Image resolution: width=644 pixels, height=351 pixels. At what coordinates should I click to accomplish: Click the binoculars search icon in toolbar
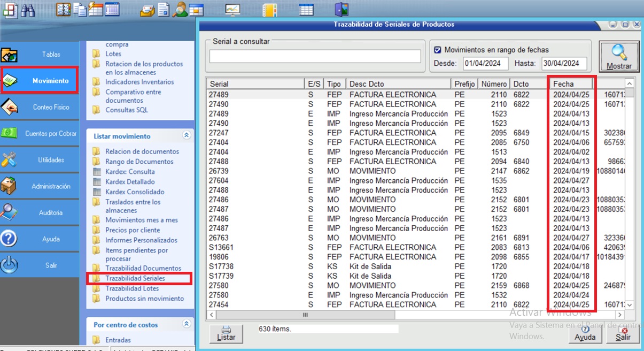28,10
